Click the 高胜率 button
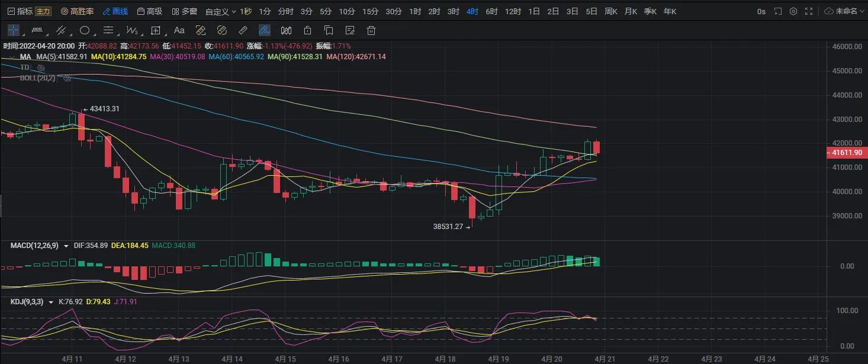This screenshot has height=364, width=868. coord(77,11)
